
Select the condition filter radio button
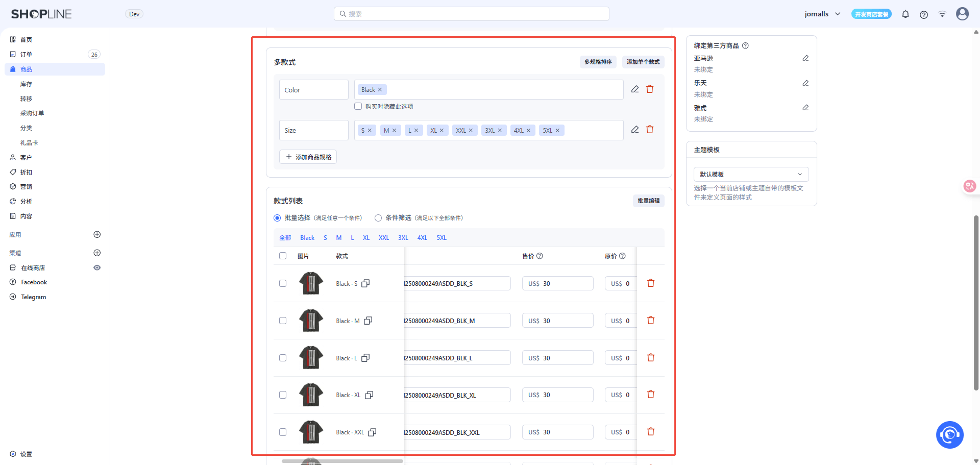point(378,218)
